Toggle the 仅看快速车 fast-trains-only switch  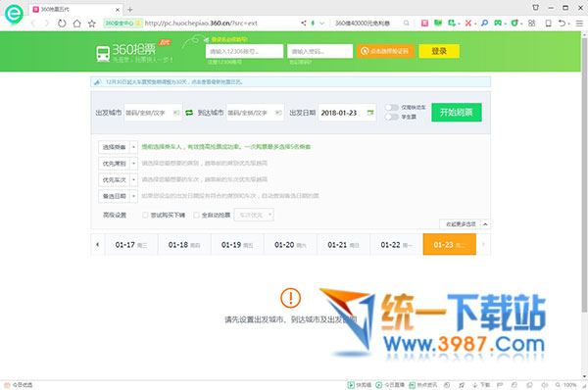[391, 108]
